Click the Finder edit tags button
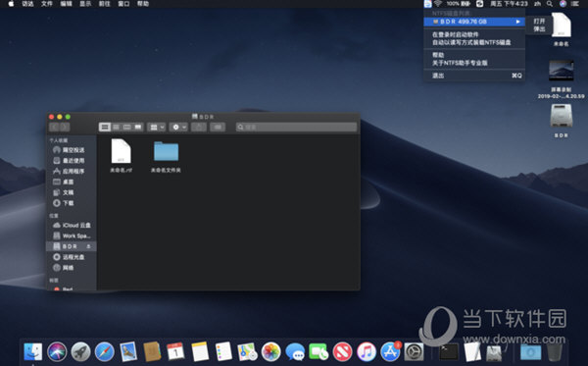The height and width of the screenshot is (366, 588). [218, 128]
